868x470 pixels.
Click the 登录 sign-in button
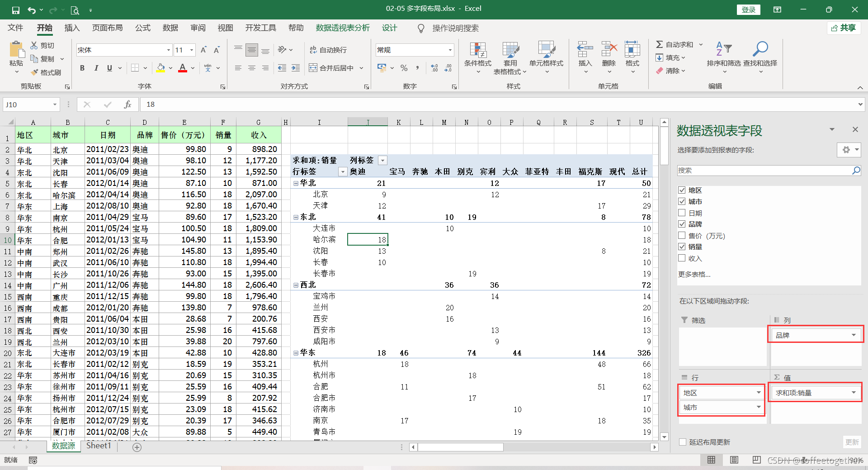tap(748, 9)
